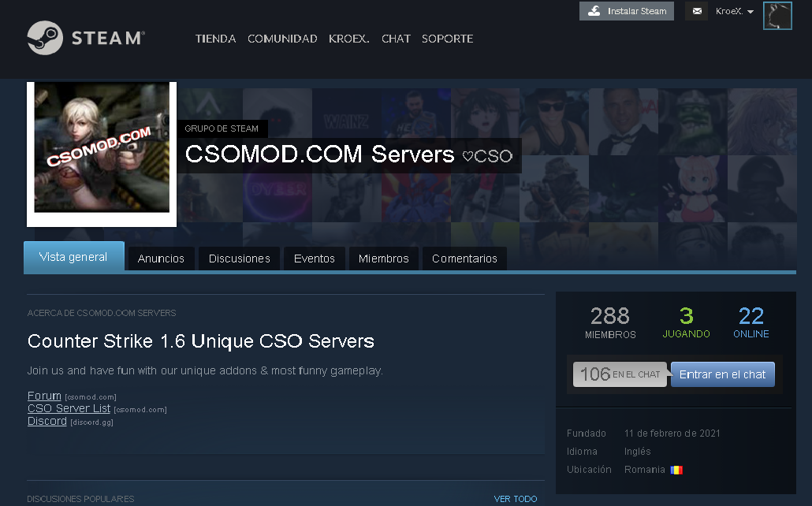This screenshot has width=812, height=506.
Task: Click the Romania flag icon
Action: pyautogui.click(x=676, y=470)
